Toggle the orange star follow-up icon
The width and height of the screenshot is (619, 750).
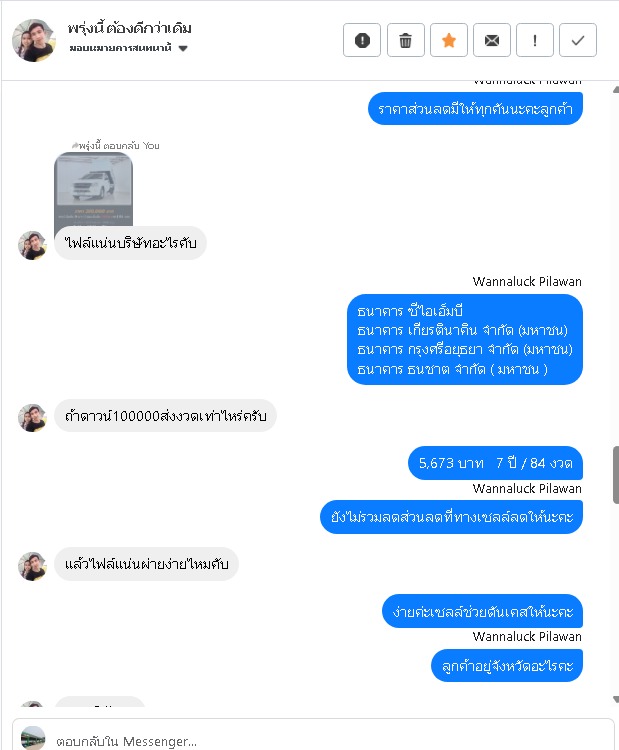[449, 40]
